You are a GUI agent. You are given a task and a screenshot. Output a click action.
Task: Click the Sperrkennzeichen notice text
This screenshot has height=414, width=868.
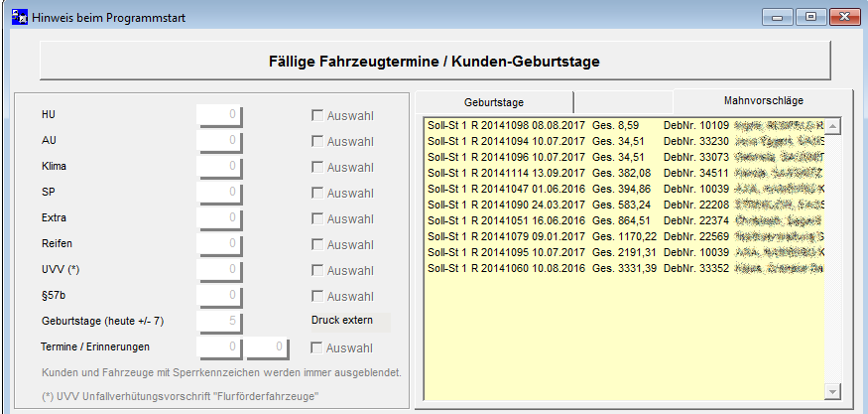pyautogui.click(x=221, y=372)
